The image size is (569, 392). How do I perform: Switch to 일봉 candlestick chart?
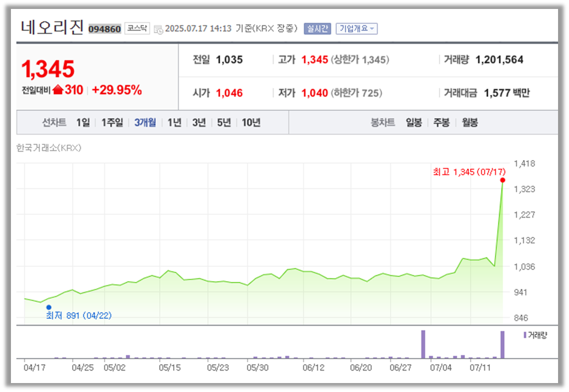[414, 123]
